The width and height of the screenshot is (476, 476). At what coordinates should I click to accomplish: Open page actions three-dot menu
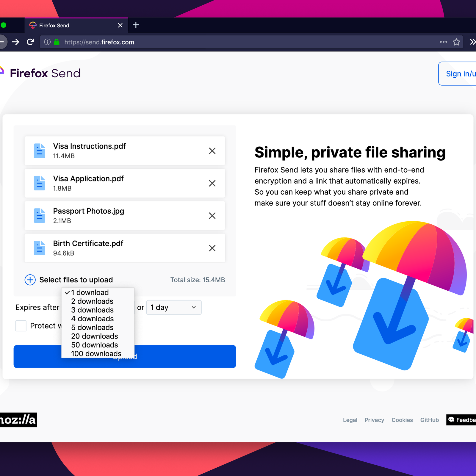pos(443,42)
